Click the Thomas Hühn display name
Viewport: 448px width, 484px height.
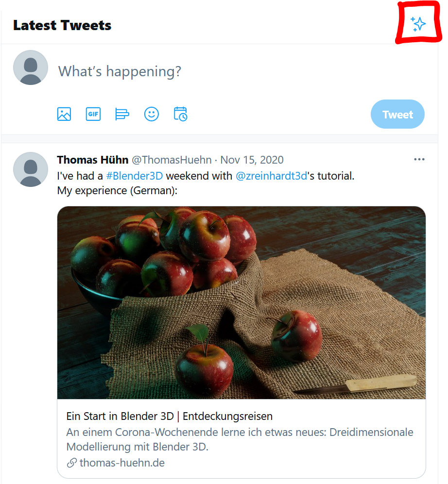pyautogui.click(x=92, y=160)
